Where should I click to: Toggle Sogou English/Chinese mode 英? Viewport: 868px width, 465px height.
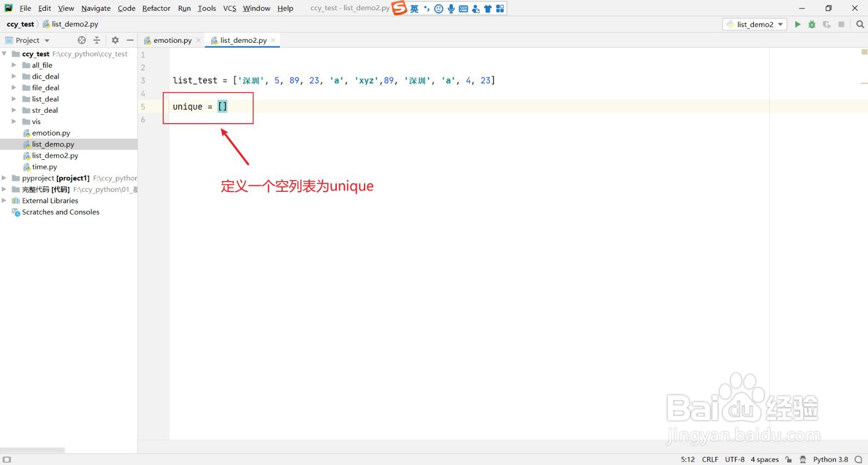pos(414,9)
